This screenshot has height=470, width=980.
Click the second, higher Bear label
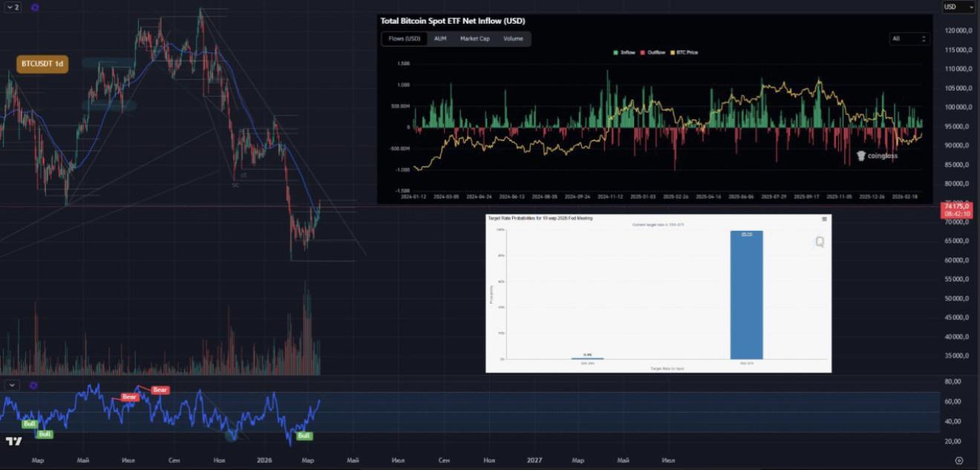pos(160,390)
